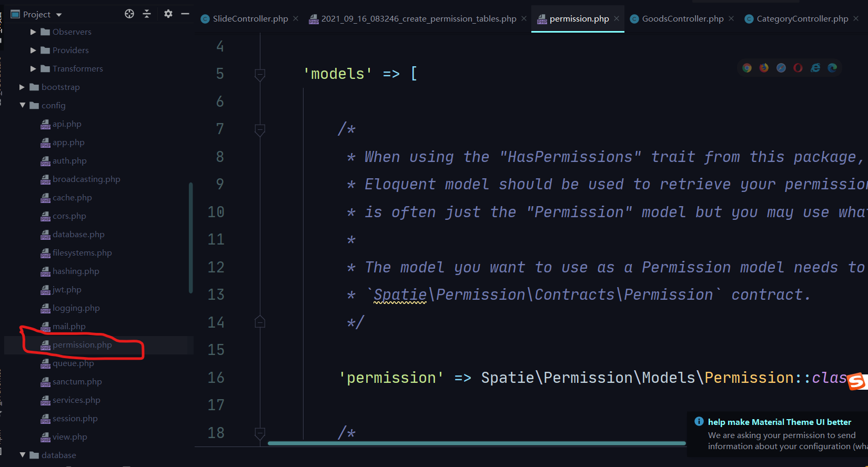The image size is (868, 467).
Task: Open hashing.php file
Action: click(76, 271)
